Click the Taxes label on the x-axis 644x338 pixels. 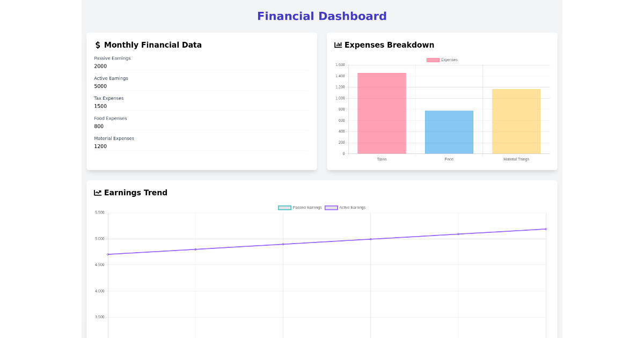pyautogui.click(x=382, y=159)
